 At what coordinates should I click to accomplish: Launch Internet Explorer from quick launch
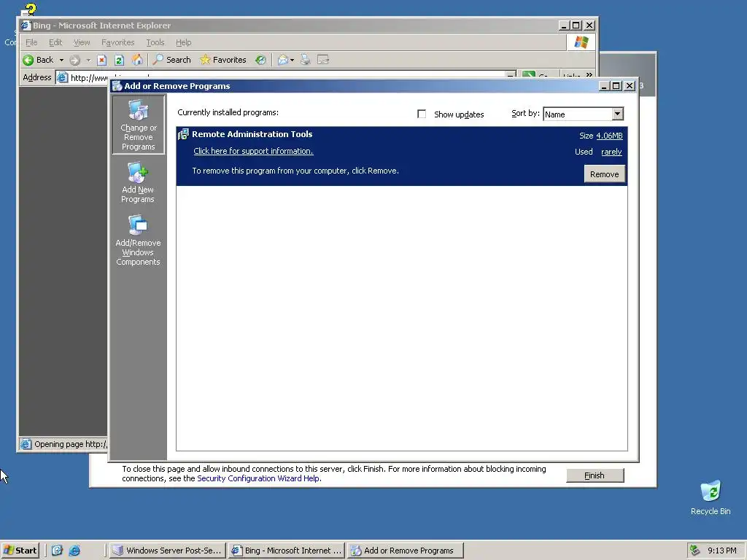[75, 551]
